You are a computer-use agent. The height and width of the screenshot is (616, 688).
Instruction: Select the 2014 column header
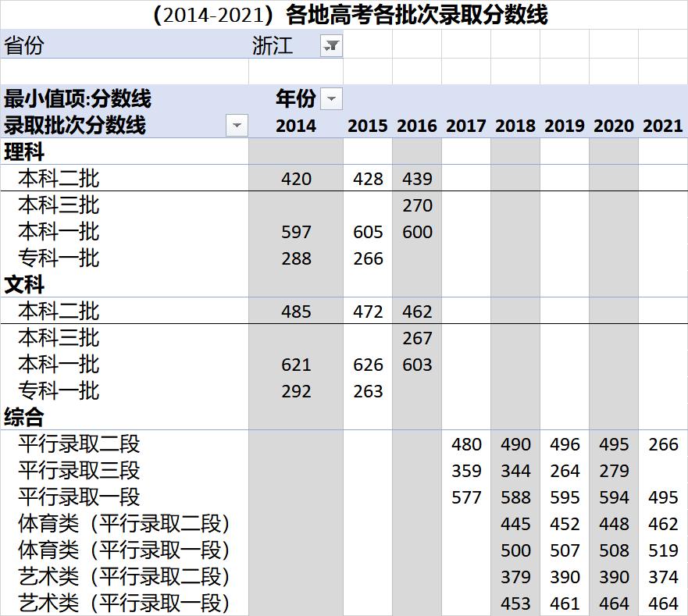point(295,125)
